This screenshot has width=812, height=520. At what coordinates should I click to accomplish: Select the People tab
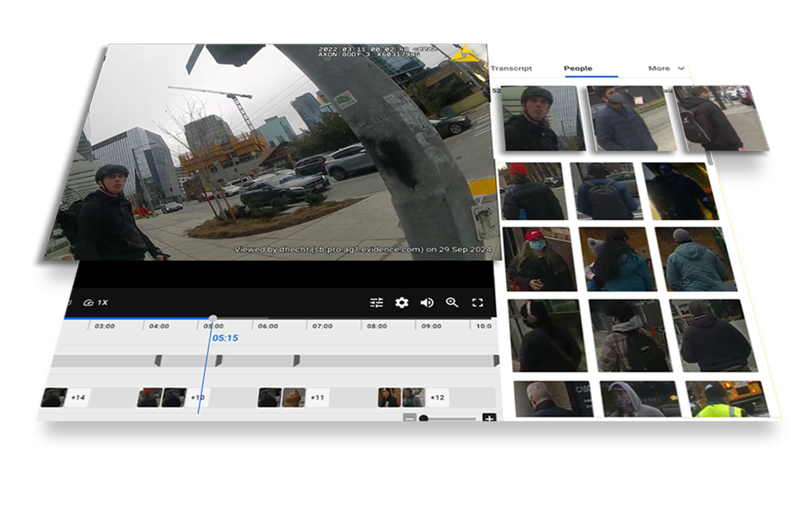point(578,68)
